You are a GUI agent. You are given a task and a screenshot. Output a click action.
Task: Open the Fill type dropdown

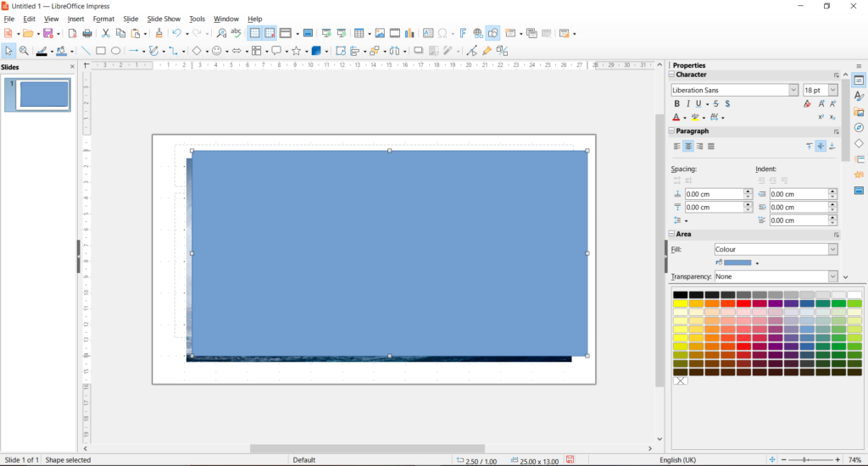pos(832,249)
